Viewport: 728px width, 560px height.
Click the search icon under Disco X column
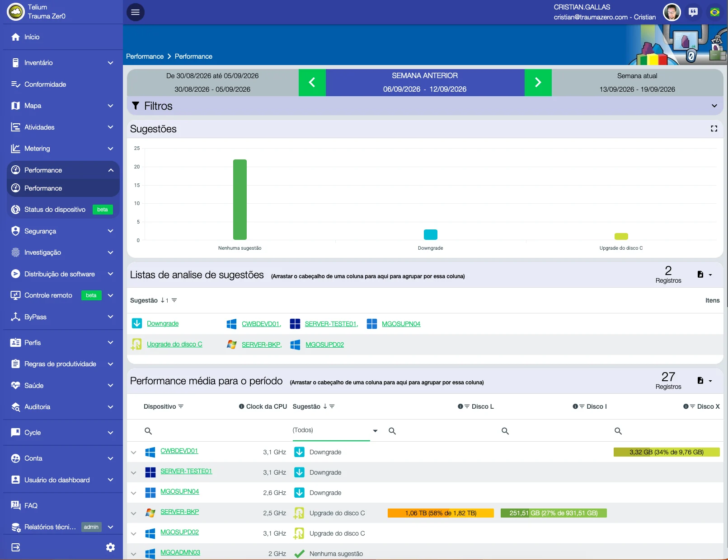coord(618,431)
